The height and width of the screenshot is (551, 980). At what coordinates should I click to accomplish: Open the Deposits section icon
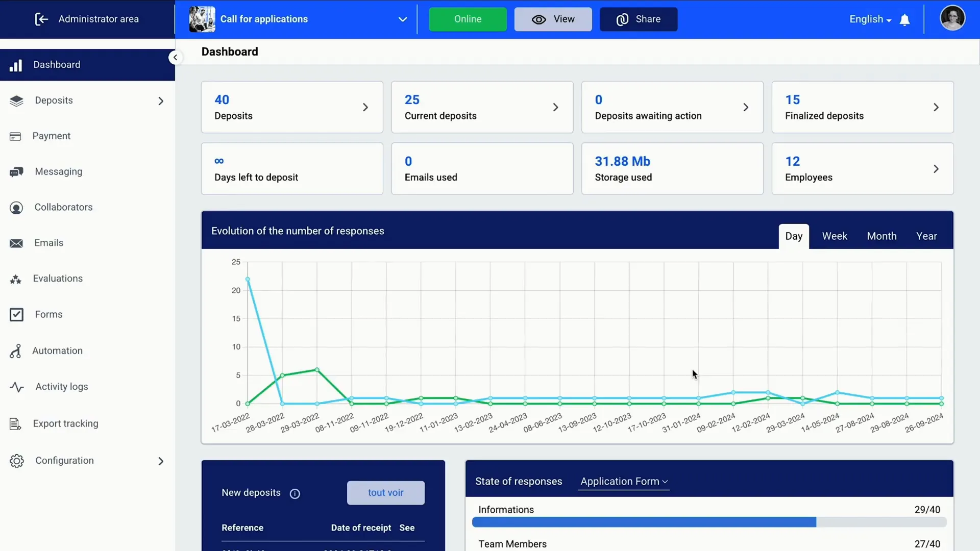16,99
